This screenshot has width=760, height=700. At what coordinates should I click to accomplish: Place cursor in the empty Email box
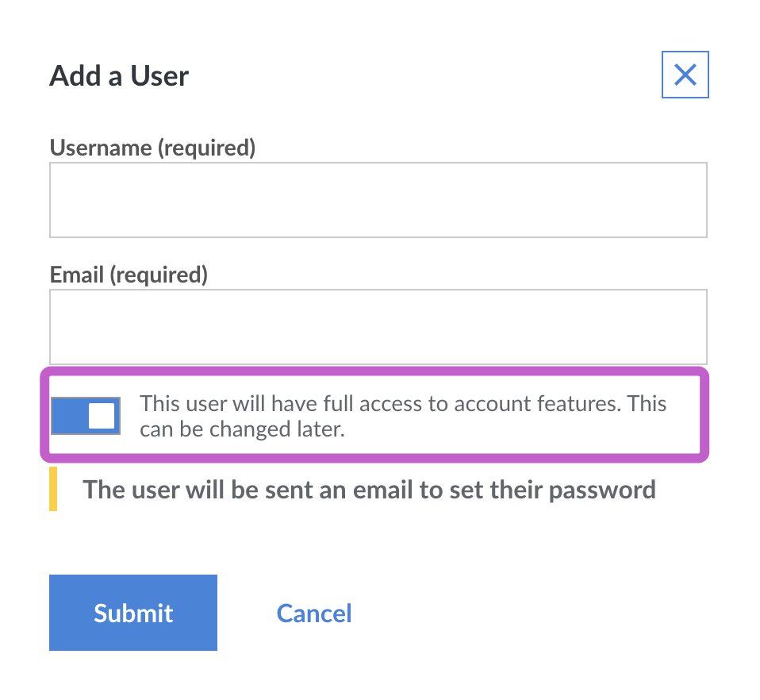378,327
